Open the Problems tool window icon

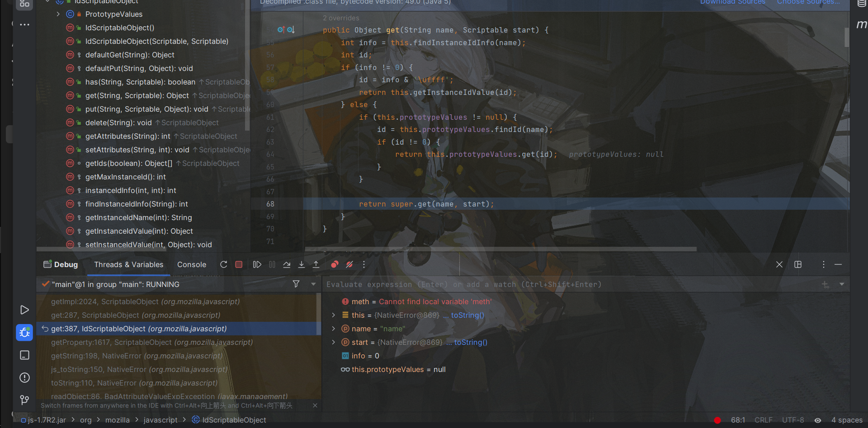[x=25, y=378]
